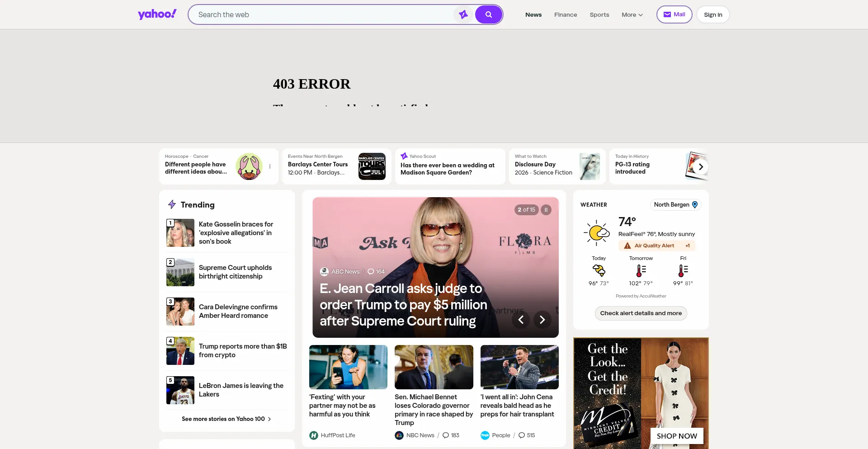The width and height of the screenshot is (868, 449).
Task: Click the 2 of 15 slide counter
Action: coord(526,210)
